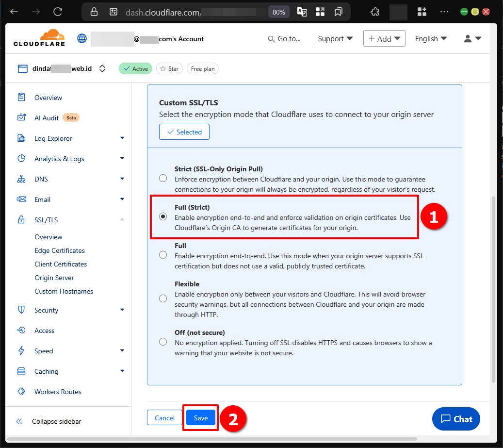The height and width of the screenshot is (448, 503).
Task: Open the translate page icon
Action: pos(302,12)
